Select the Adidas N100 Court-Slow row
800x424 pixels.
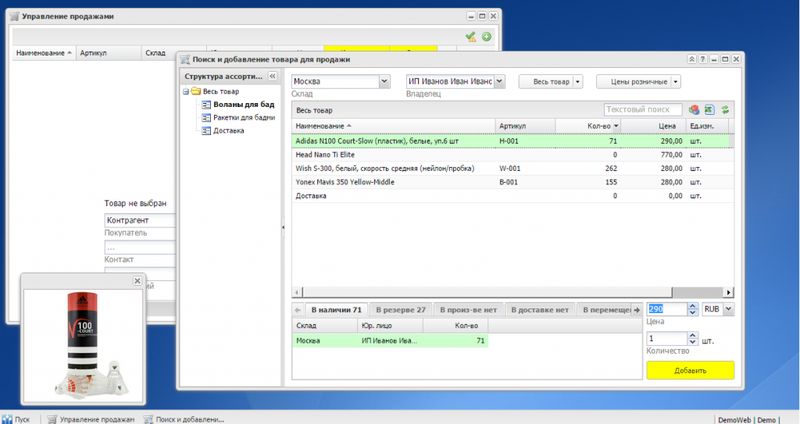pyautogui.click(x=513, y=141)
